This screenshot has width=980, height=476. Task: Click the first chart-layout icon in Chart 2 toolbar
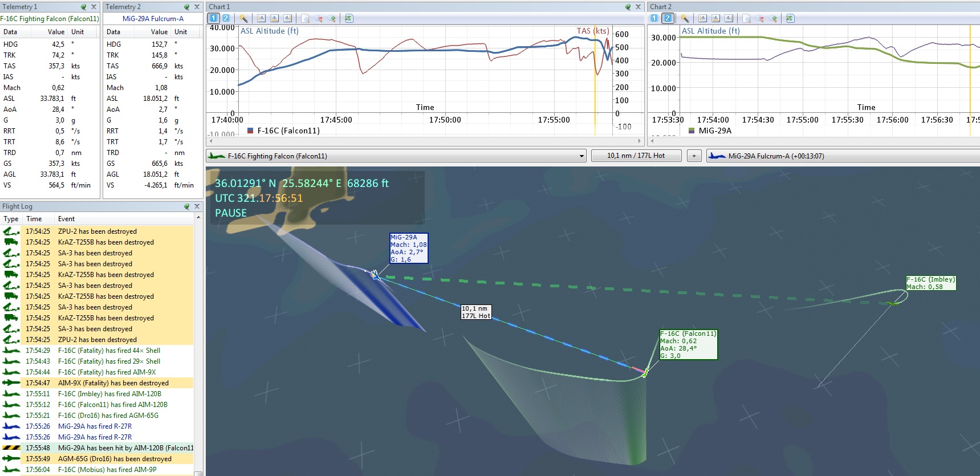pos(702,18)
